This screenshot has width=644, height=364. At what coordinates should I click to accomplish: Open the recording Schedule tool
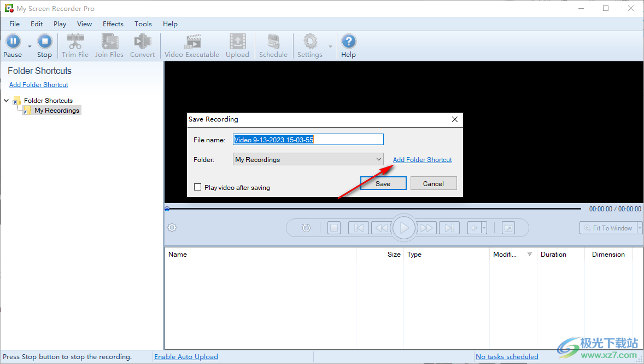[273, 45]
